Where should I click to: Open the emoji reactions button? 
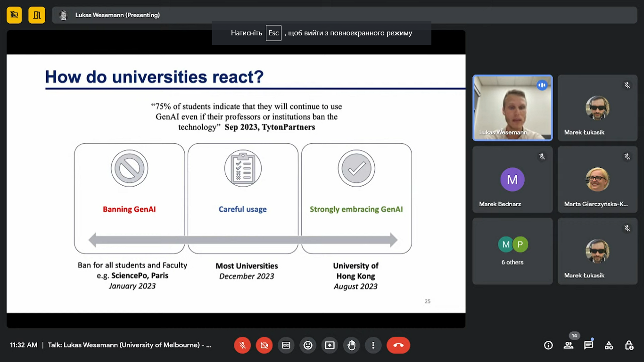(308, 346)
